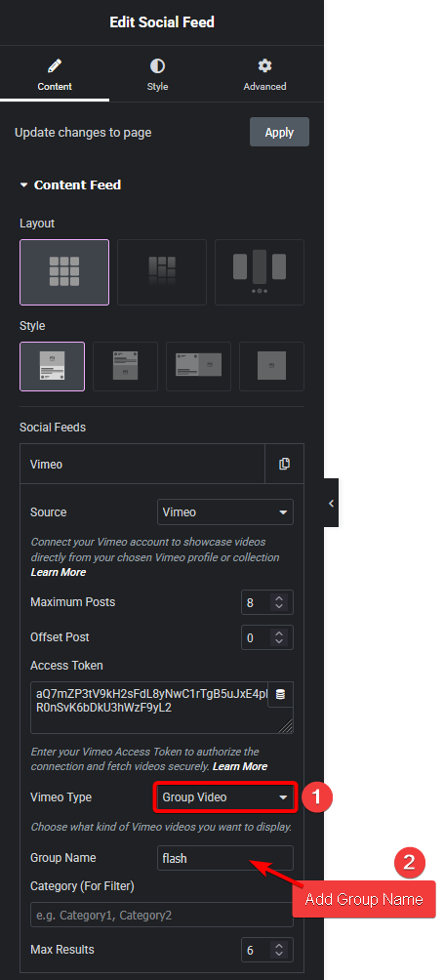Viewport: 444px width, 980px height.
Task: Select the grid layout option
Action: (64, 272)
